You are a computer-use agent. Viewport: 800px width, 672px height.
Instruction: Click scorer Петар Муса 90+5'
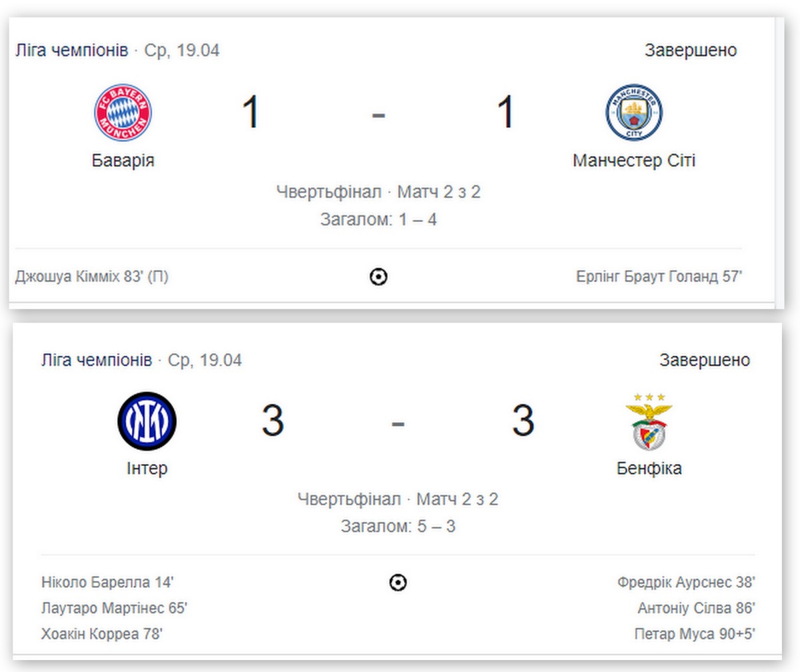click(695, 634)
